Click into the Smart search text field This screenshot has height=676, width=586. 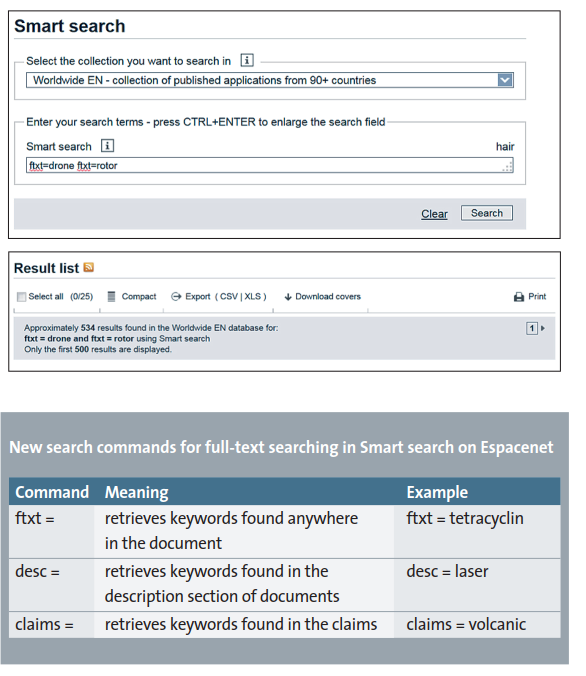(x=269, y=166)
